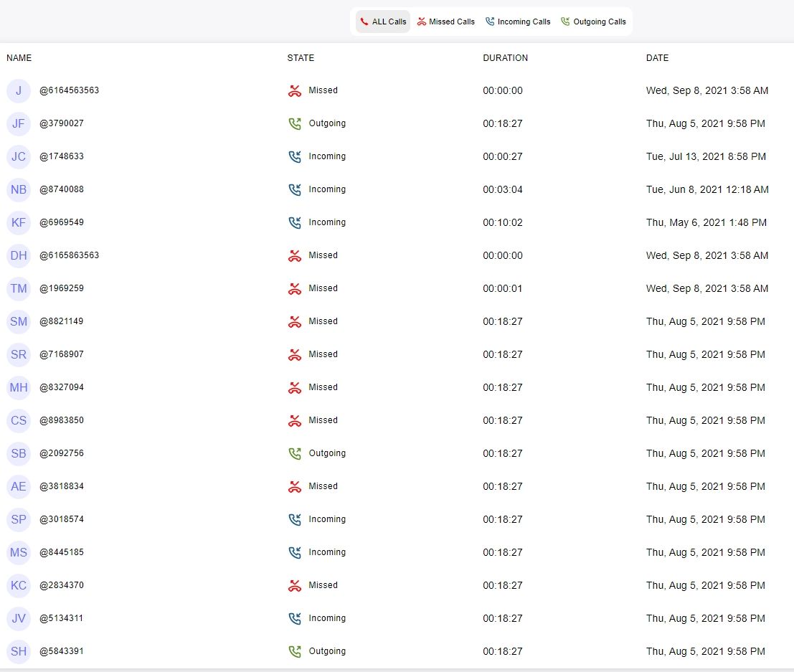Click the SB avatar icon
The width and height of the screenshot is (794, 672).
coord(19,453)
